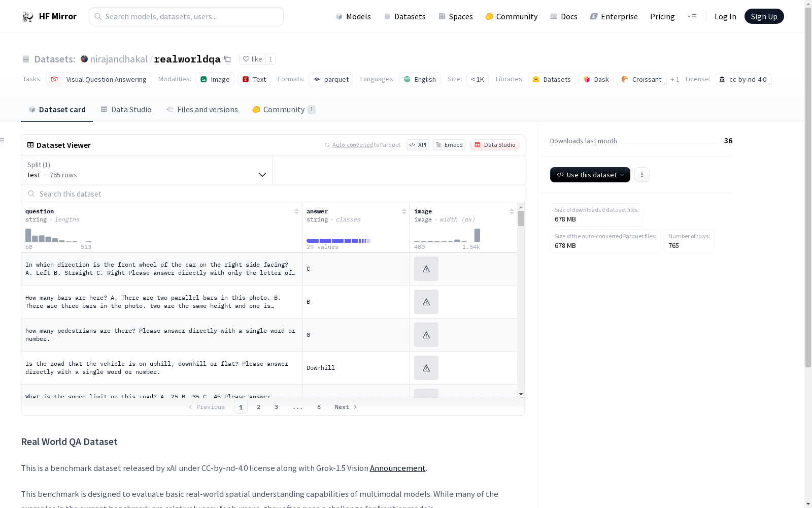Click the image width histogram
This screenshot has width=812, height=508.
click(x=447, y=235)
